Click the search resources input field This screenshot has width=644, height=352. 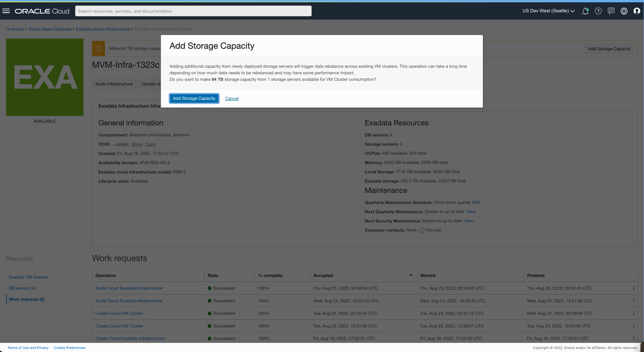[x=193, y=11]
